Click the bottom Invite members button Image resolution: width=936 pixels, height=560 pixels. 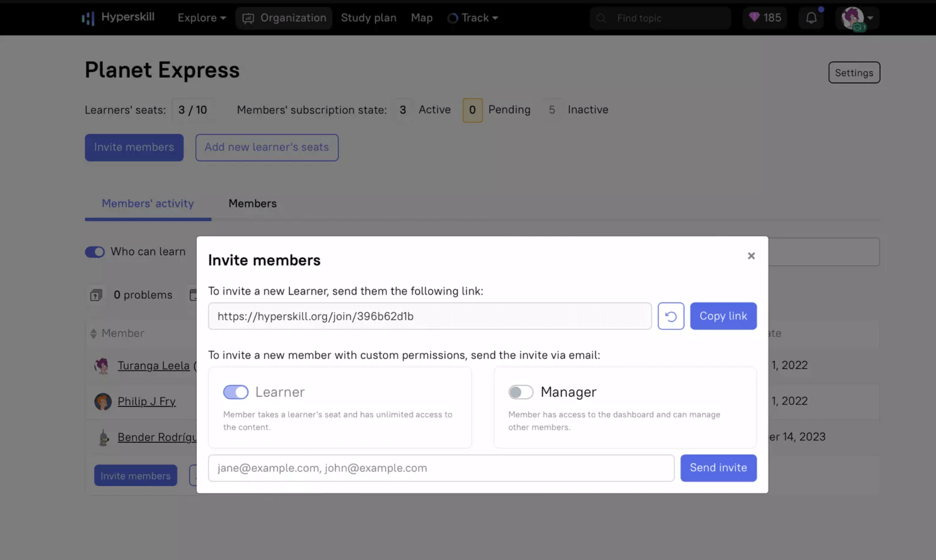coord(136,475)
